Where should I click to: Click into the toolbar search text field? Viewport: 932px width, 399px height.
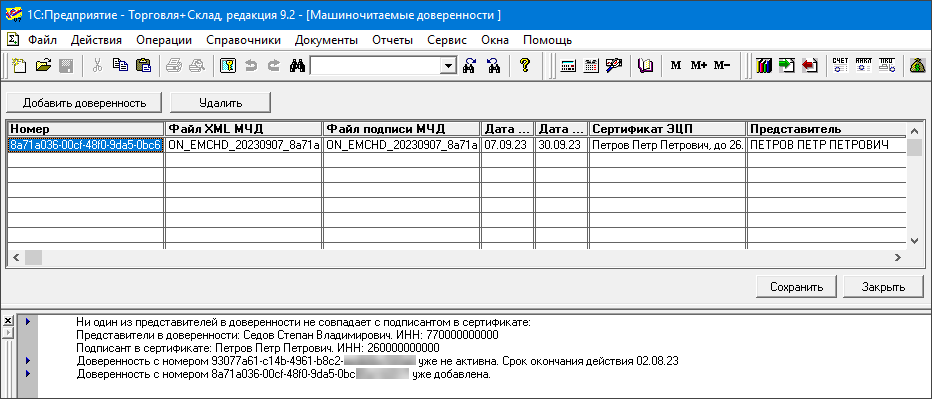(376, 66)
